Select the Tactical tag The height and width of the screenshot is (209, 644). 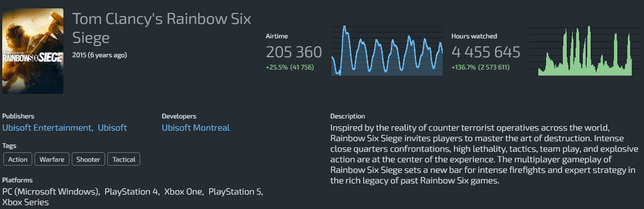pos(123,160)
